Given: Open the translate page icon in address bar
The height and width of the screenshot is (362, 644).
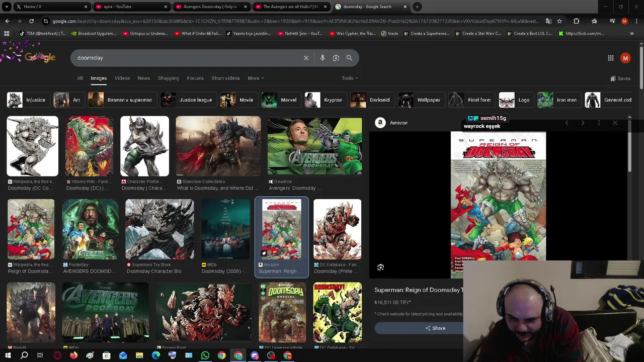Looking at the screenshot, I should click(x=548, y=21).
